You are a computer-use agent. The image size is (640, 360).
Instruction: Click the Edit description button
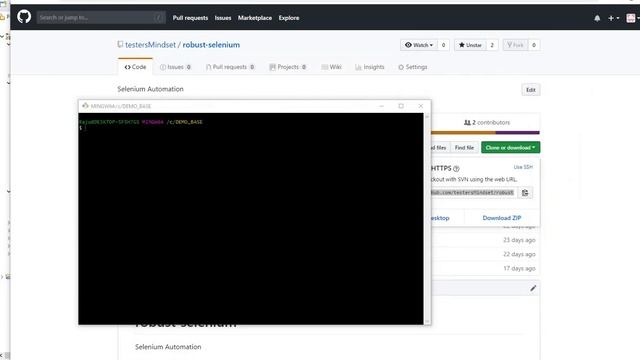[531, 90]
